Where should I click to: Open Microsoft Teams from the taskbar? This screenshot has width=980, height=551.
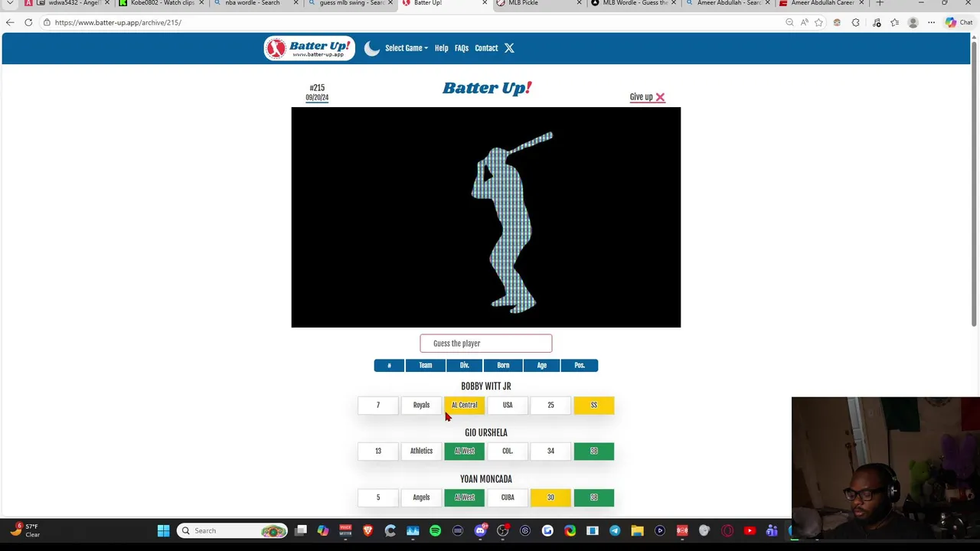(x=772, y=531)
